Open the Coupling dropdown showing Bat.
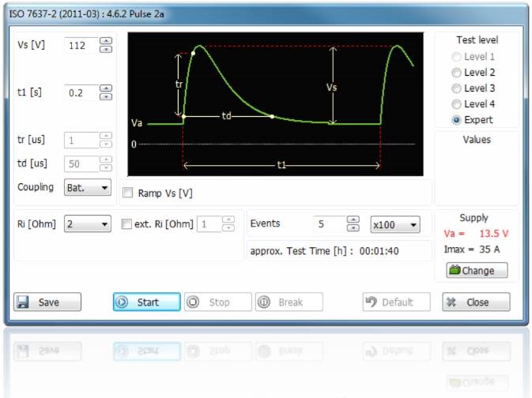The image size is (532, 398). tap(88, 188)
